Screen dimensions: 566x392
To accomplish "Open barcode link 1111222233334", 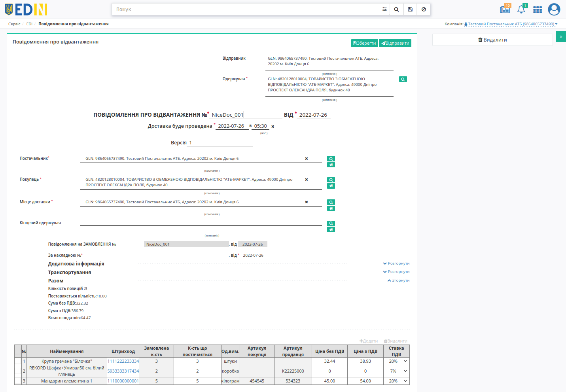I will coord(123,361).
